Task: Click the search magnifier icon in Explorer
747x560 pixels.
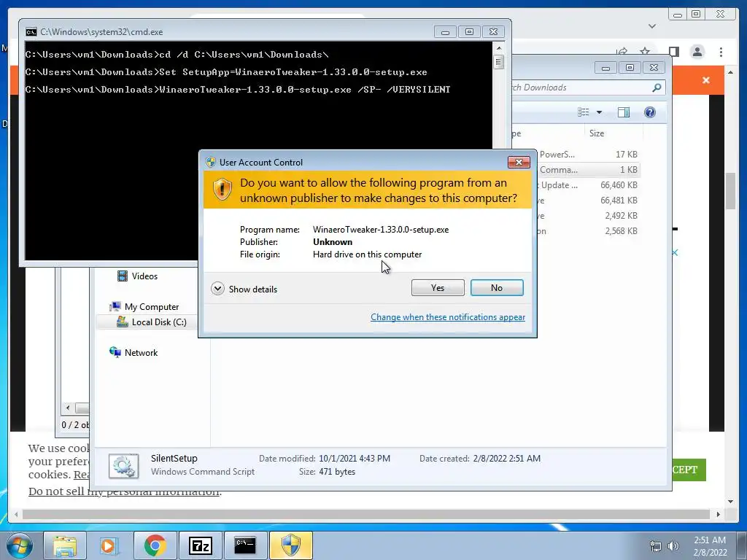Action: [x=657, y=87]
